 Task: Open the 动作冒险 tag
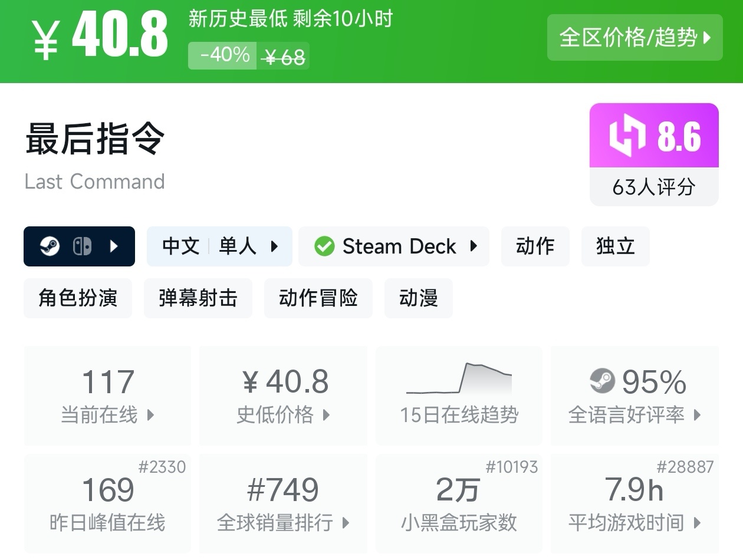(318, 298)
